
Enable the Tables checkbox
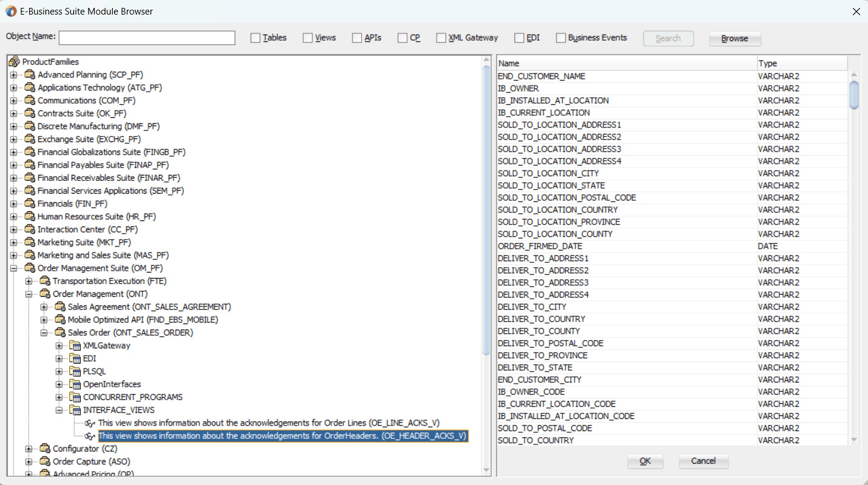[255, 38]
